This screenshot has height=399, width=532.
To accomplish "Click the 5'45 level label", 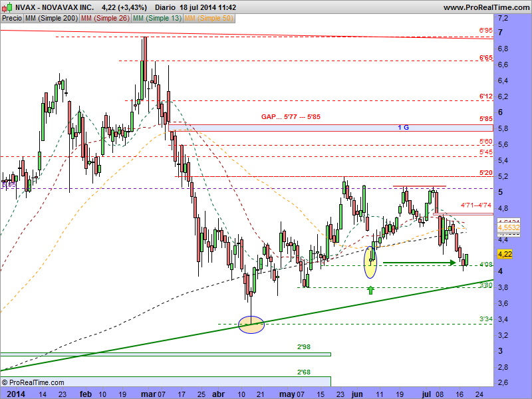I will (x=486, y=152).
